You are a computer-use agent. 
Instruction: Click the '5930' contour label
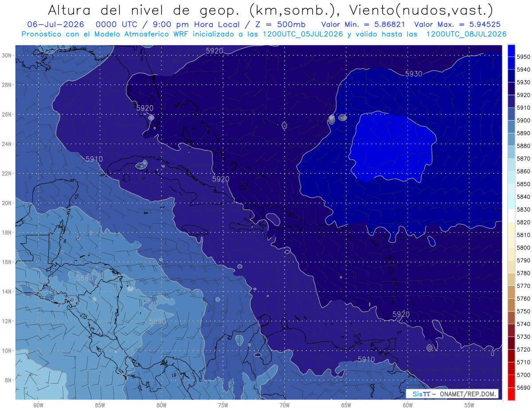414,74
